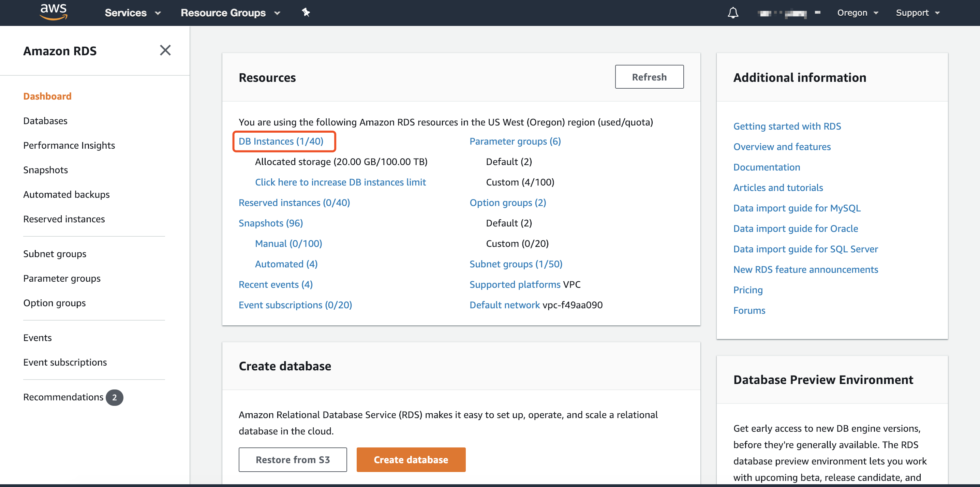Open Articles and tutorials link
Viewport: 980px width, 487px height.
[x=778, y=188]
